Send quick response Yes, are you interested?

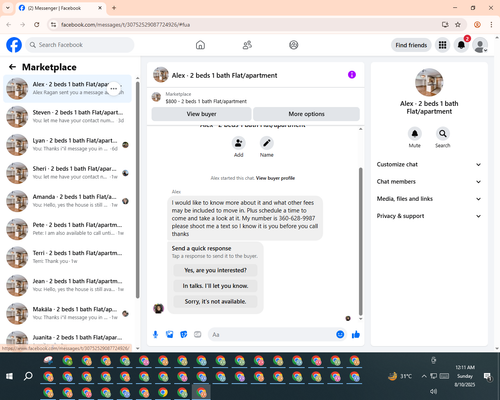215,270
